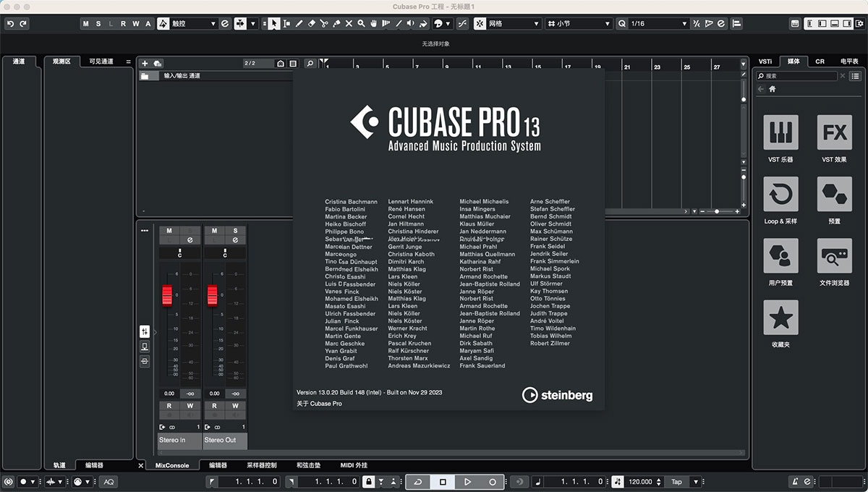Select the Draw pencil tool
The height and width of the screenshot is (492, 868).
click(299, 24)
